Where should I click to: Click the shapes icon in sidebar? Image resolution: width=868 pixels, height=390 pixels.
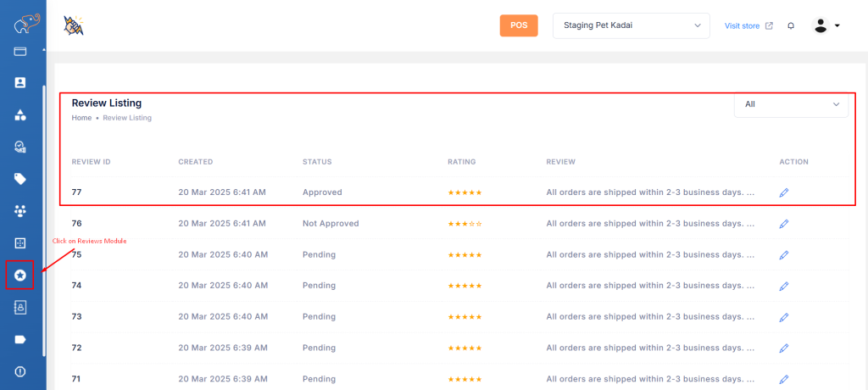coord(20,114)
